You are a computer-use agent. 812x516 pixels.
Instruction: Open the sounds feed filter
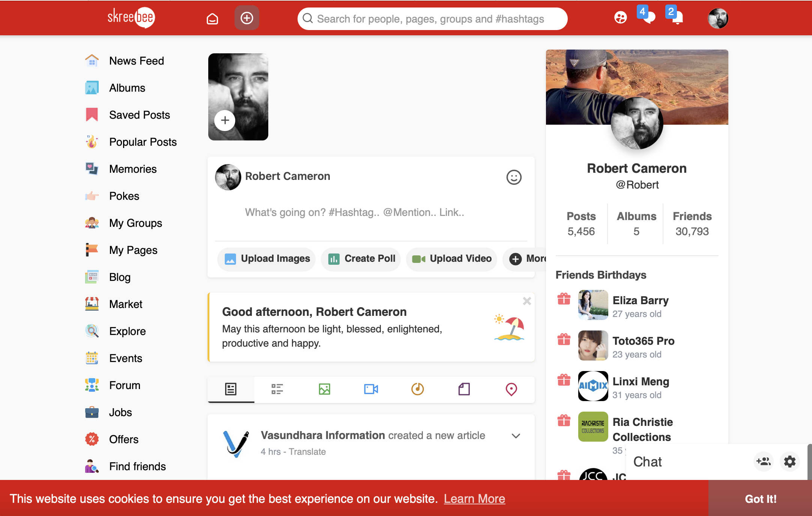pyautogui.click(x=418, y=389)
